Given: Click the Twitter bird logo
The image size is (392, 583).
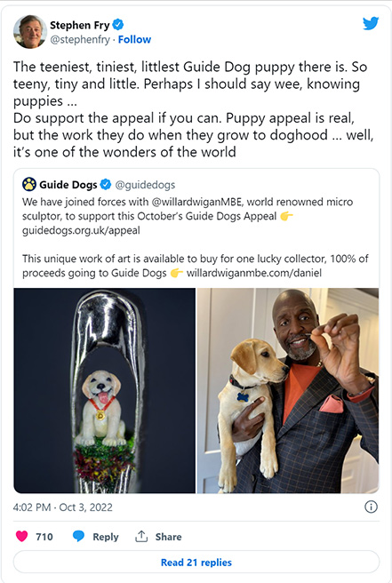Looking at the screenshot, I should click(371, 23).
